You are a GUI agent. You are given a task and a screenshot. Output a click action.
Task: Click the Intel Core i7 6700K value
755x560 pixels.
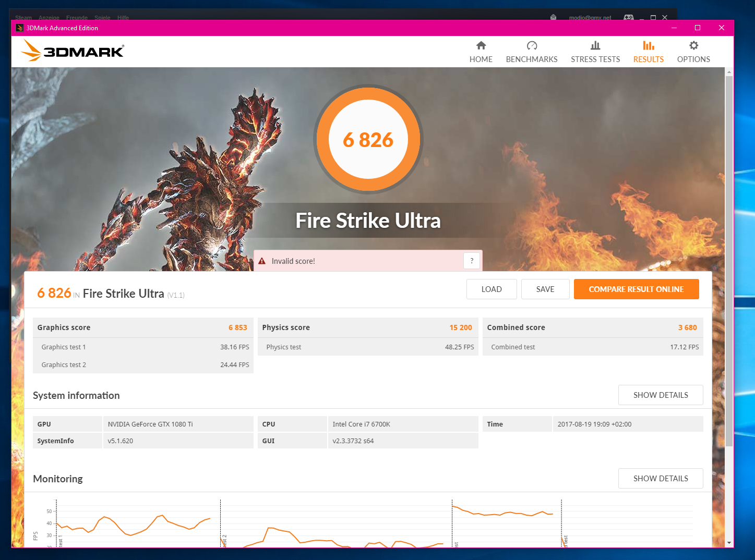362,424
